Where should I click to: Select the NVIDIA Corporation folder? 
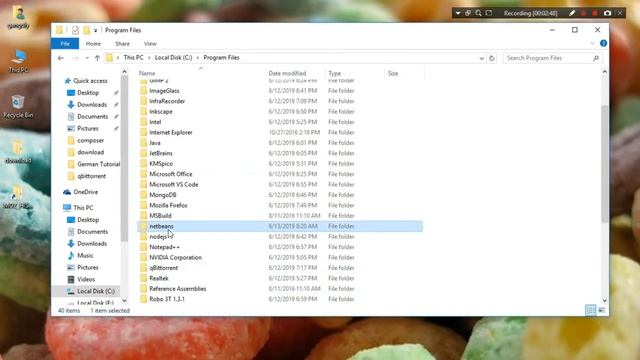tap(176, 258)
